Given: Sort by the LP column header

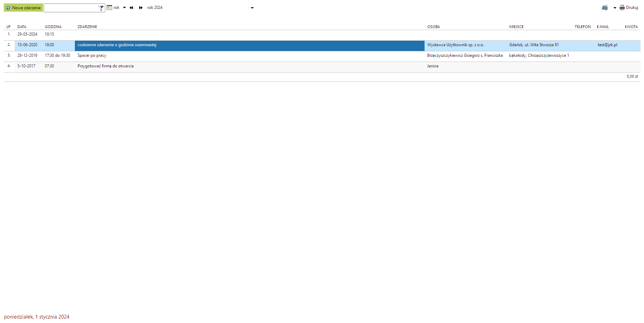Looking at the screenshot, I should coord(9,27).
